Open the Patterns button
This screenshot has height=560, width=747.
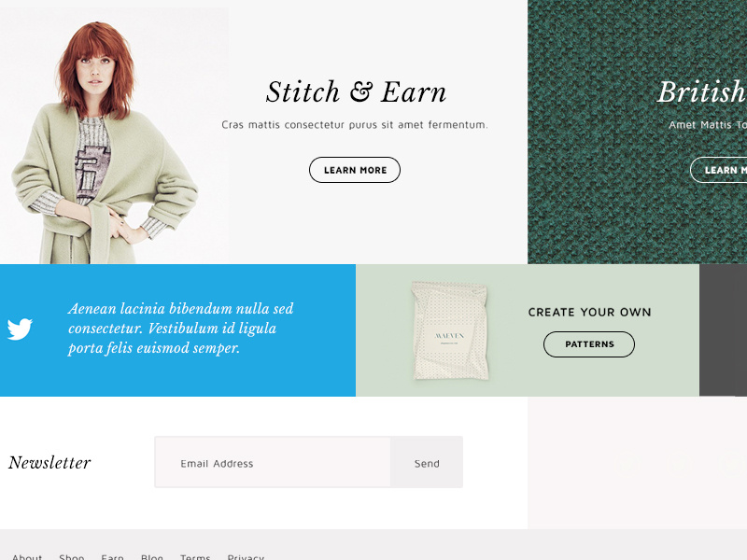589,344
